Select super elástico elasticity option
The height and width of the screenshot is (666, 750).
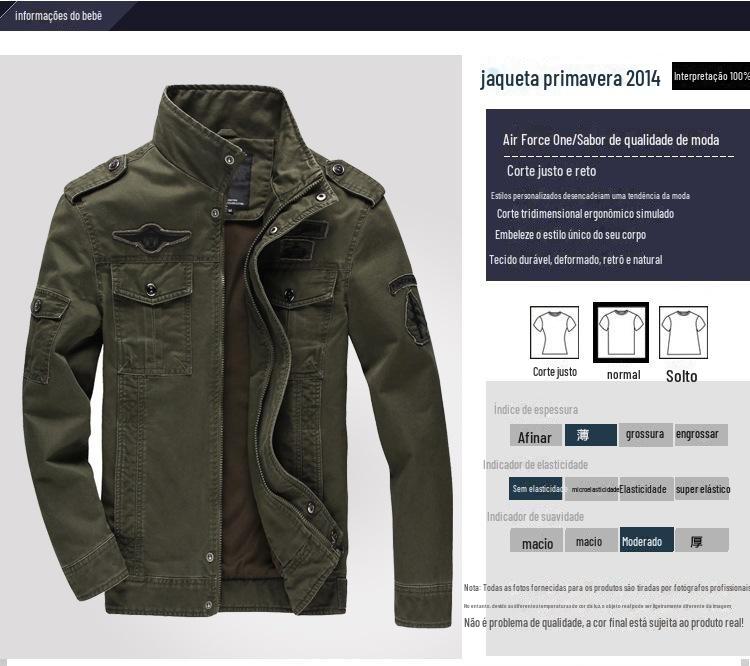(702, 488)
